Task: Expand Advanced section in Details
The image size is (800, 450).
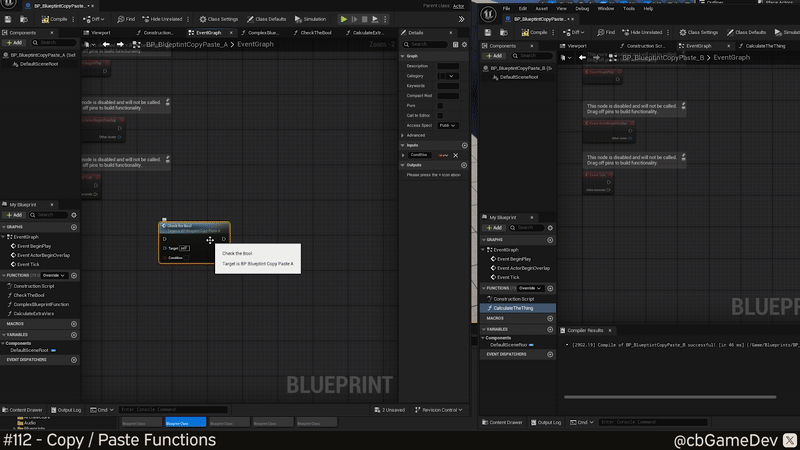Action: click(x=403, y=135)
